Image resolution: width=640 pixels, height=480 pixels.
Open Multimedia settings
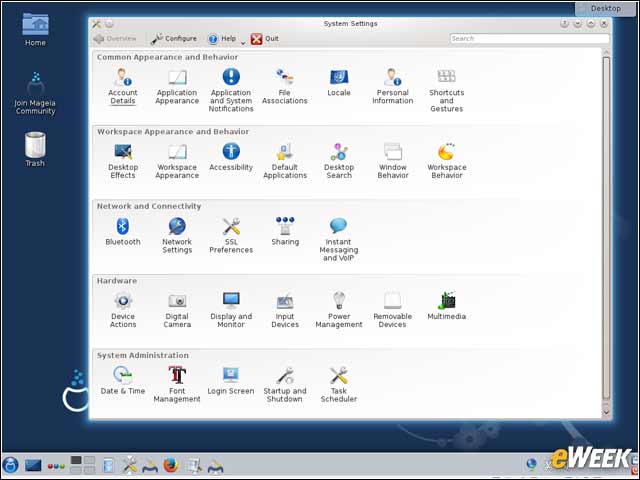click(x=447, y=306)
